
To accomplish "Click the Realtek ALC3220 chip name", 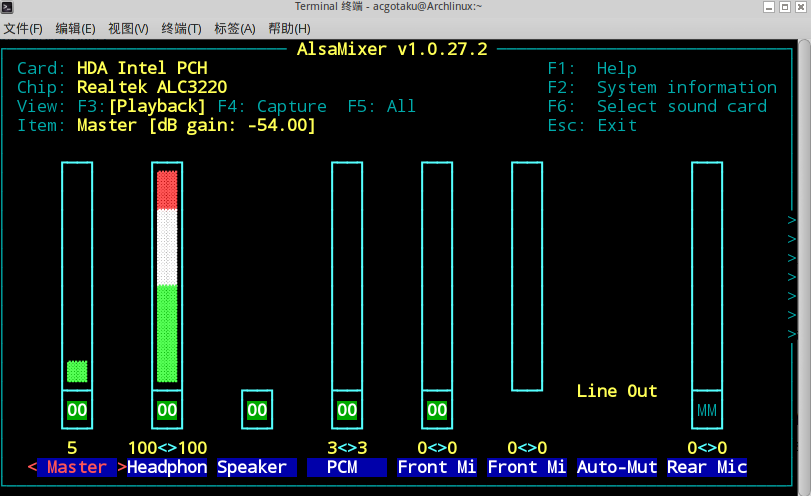I will point(152,87).
